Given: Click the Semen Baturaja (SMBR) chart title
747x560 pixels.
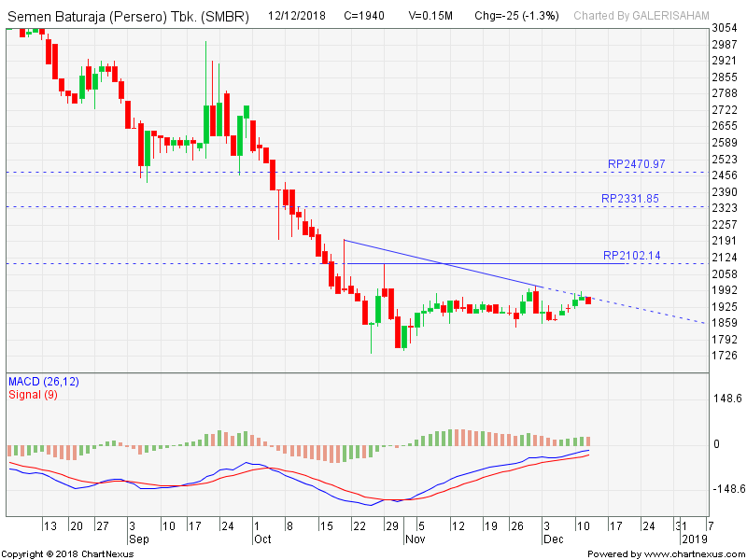Looking at the screenshot, I should point(128,16).
